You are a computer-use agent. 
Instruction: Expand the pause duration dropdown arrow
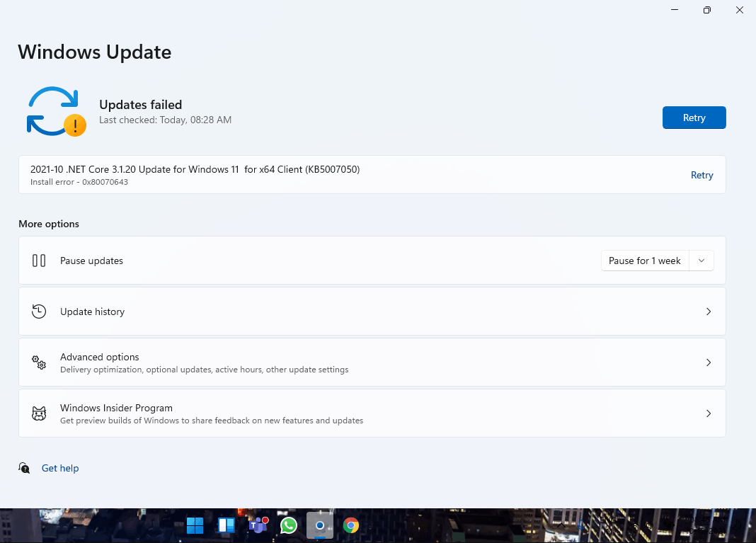tap(701, 261)
